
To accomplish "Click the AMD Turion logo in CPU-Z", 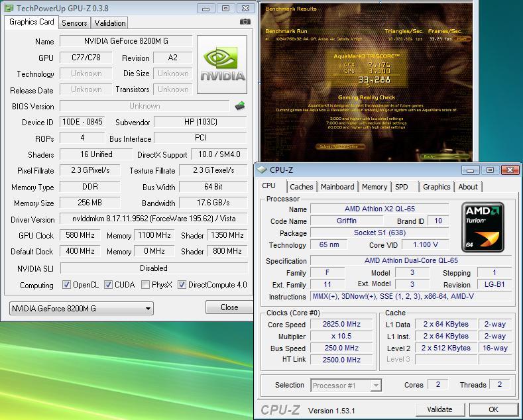I will [483, 227].
